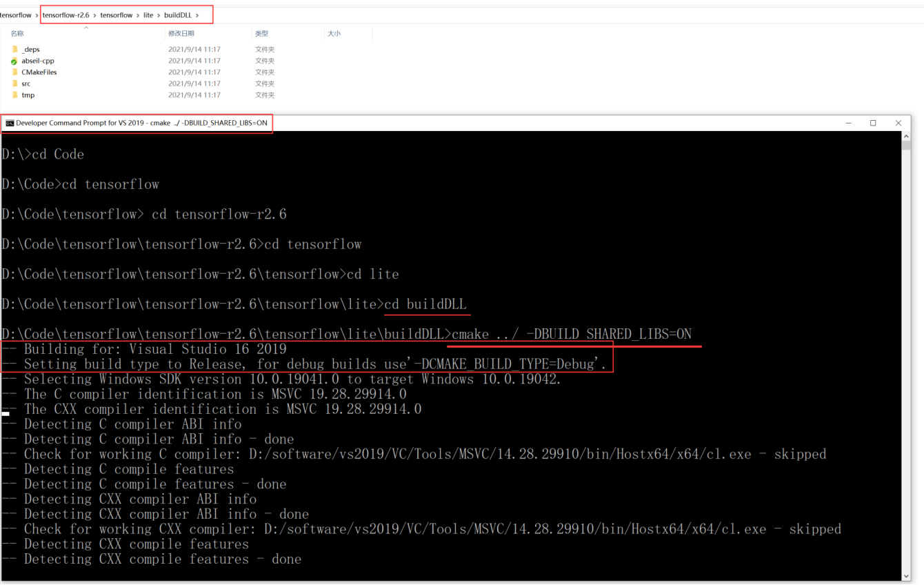Open the src folder
This screenshot has width=924, height=585.
click(26, 83)
